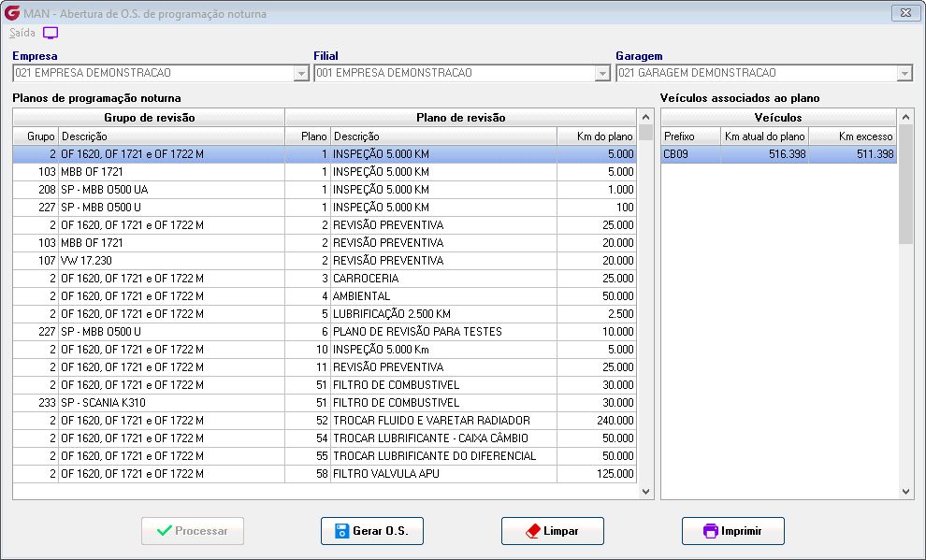Image resolution: width=926 pixels, height=560 pixels.
Task: Click the Processar button
Action: (193, 531)
